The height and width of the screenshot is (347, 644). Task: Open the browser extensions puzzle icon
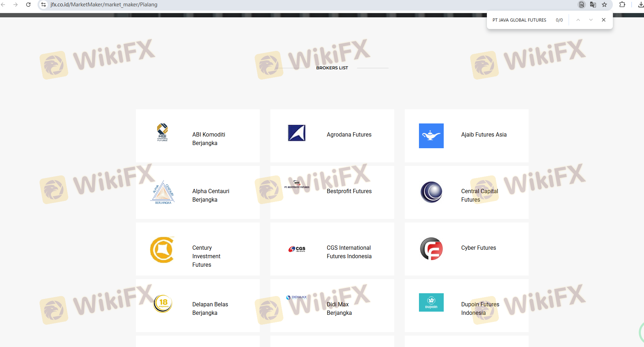pyautogui.click(x=622, y=5)
